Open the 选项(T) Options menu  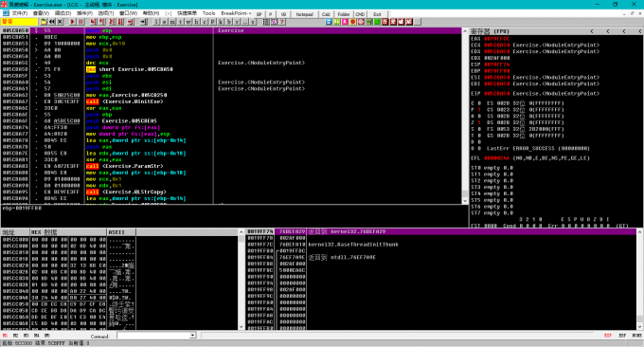coord(105,13)
